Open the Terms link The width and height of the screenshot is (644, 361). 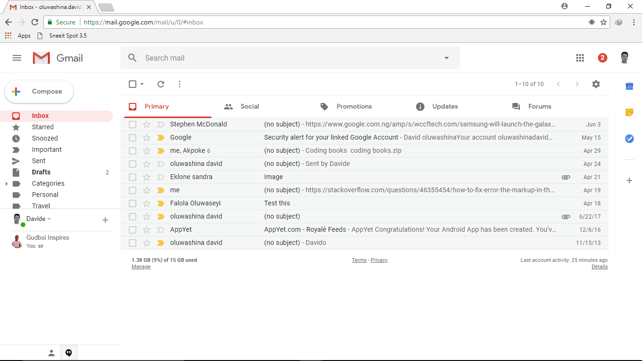359,260
